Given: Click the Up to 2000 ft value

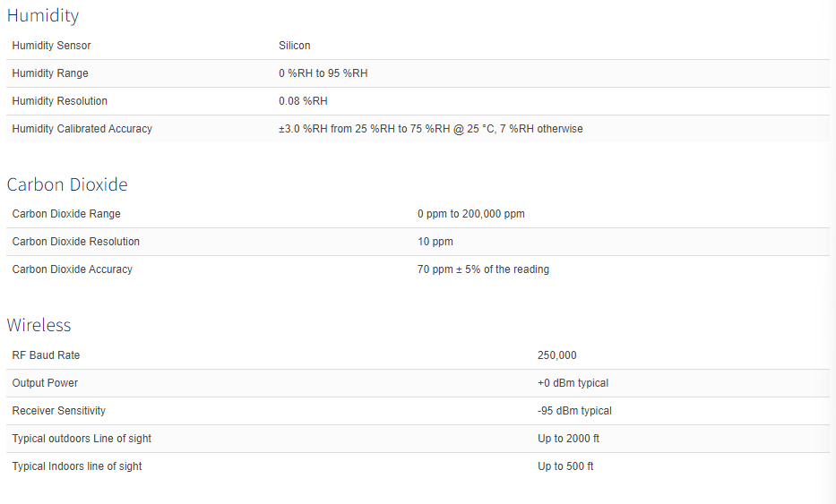Looking at the screenshot, I should coord(568,439).
